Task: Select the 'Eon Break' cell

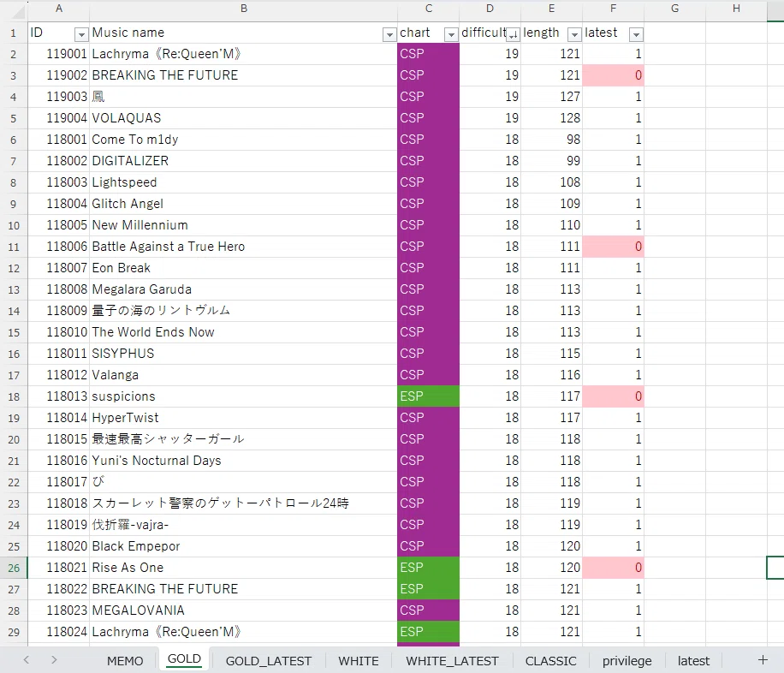Action: click(x=243, y=268)
